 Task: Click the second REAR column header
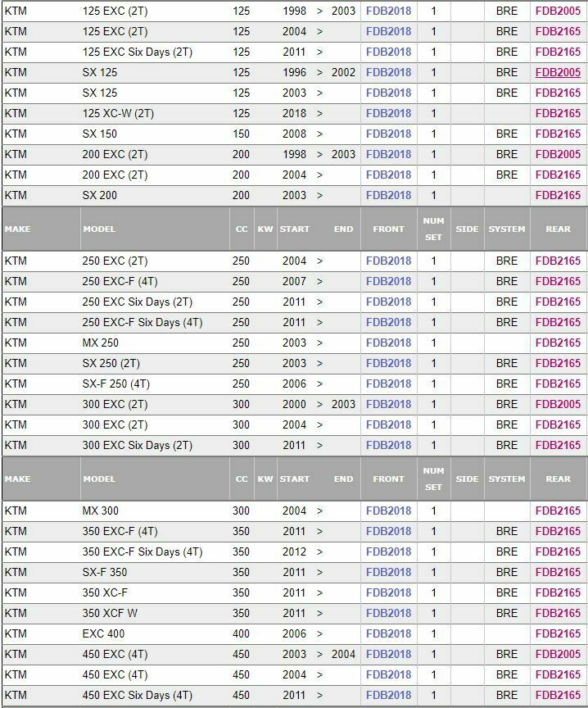click(x=559, y=479)
